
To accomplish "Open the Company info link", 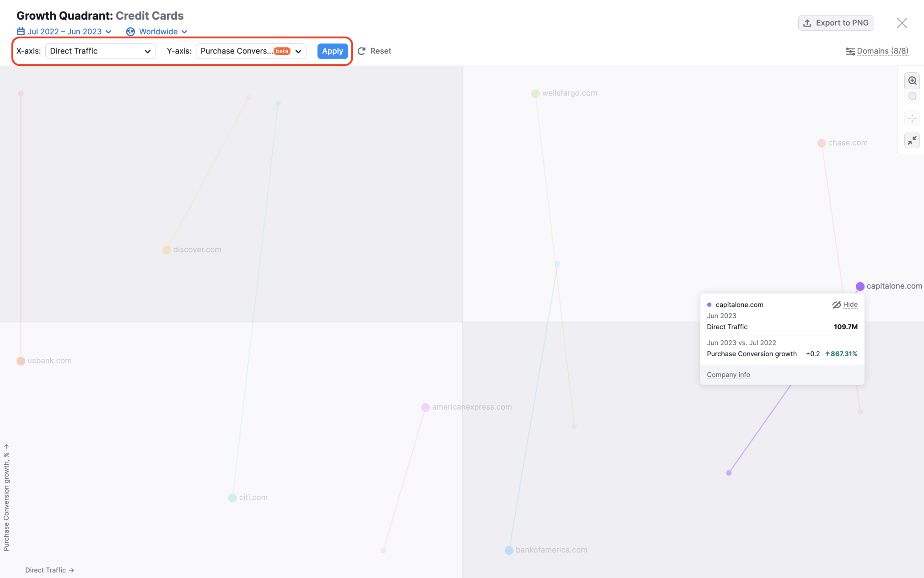I will click(x=728, y=375).
